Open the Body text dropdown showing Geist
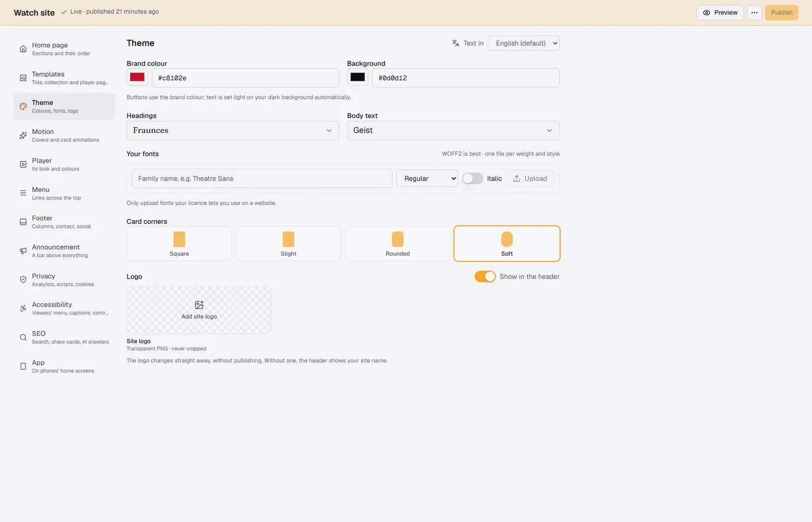Image resolution: width=812 pixels, height=522 pixels. click(x=453, y=130)
